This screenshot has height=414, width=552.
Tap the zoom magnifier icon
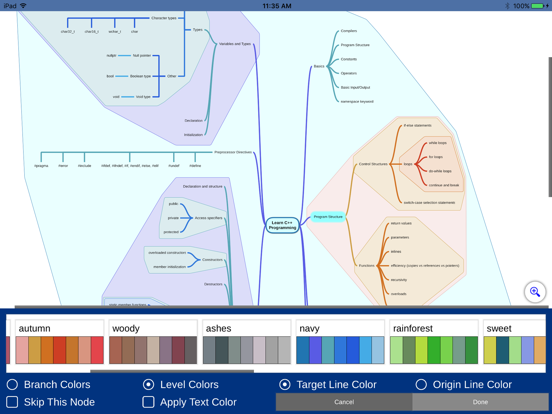click(x=535, y=292)
